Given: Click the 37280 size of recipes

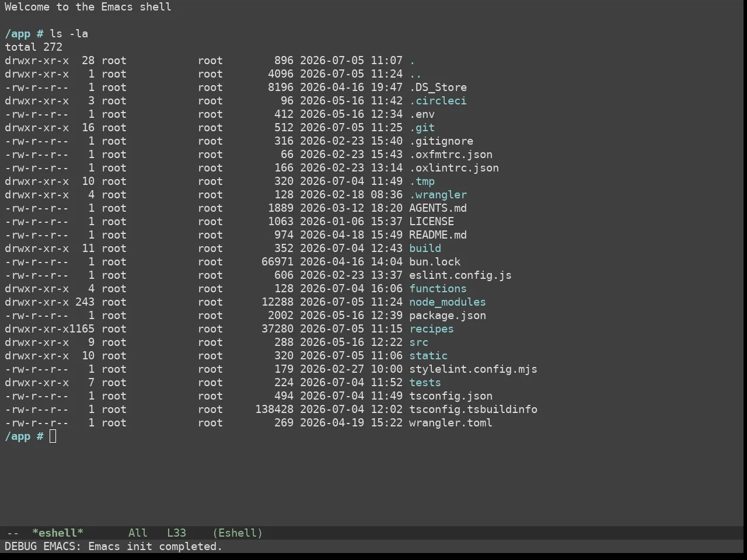Looking at the screenshot, I should (x=277, y=329).
